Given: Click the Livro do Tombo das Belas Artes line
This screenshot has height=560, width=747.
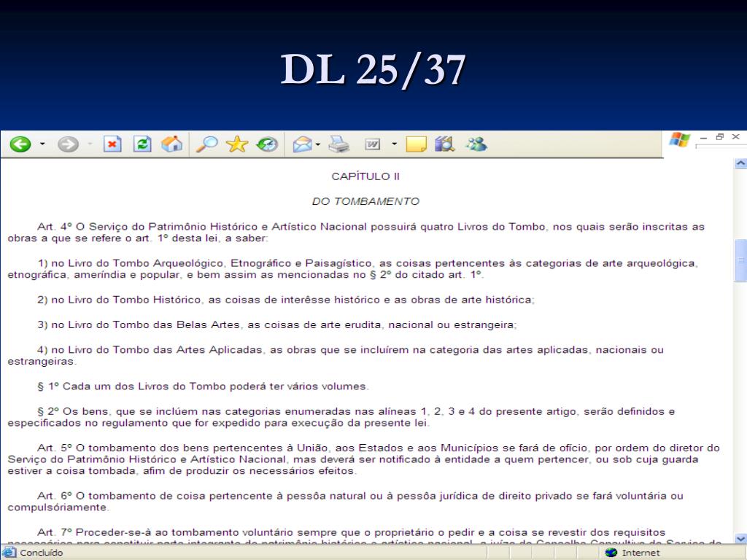Looking at the screenshot, I should pos(277,324).
